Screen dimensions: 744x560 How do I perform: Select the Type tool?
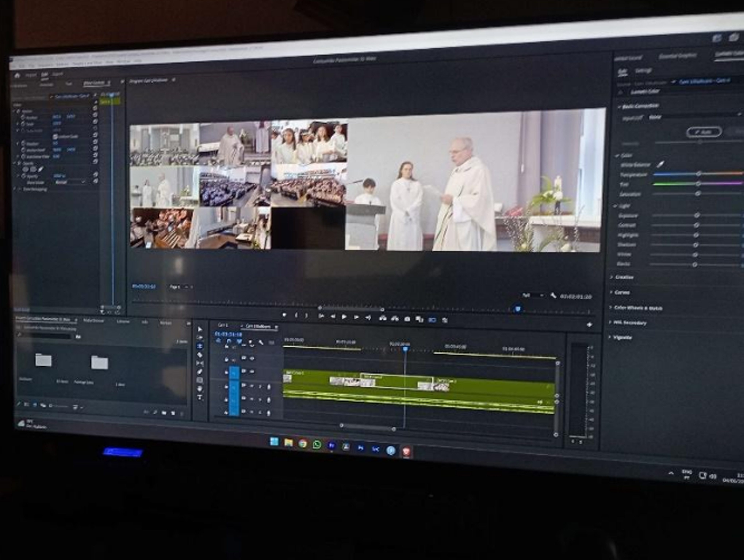[200, 397]
